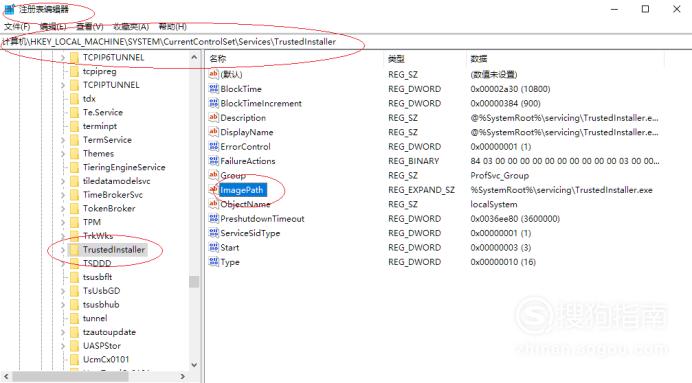Click the string icon beside ObjectName
Viewport: 692px width, 383px height.
tap(214, 204)
